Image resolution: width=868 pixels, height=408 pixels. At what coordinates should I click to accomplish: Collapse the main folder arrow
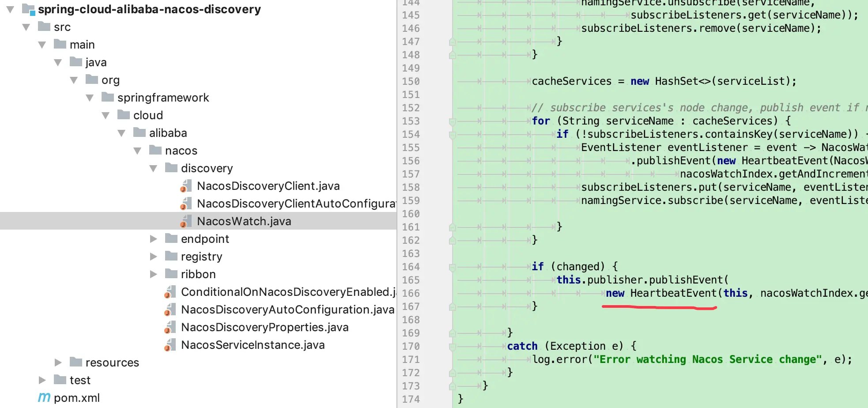coord(42,45)
